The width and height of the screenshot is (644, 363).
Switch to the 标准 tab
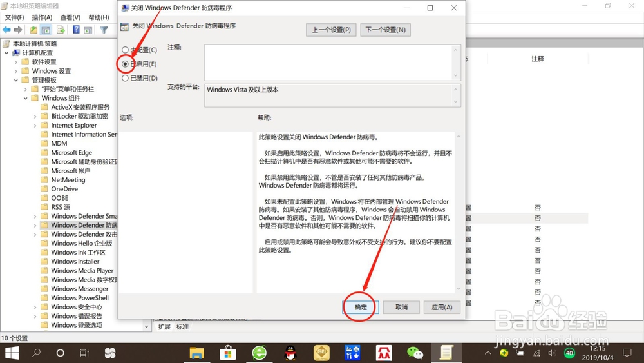point(182,326)
